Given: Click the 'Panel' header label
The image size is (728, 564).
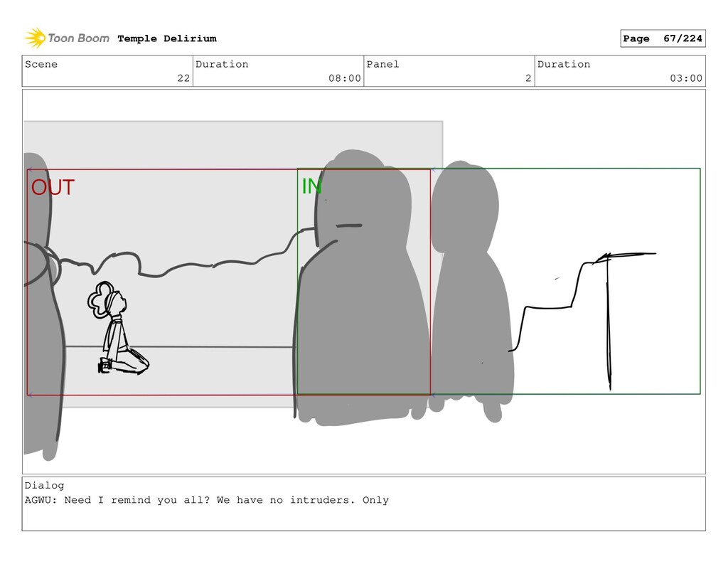Looking at the screenshot, I should tap(382, 64).
